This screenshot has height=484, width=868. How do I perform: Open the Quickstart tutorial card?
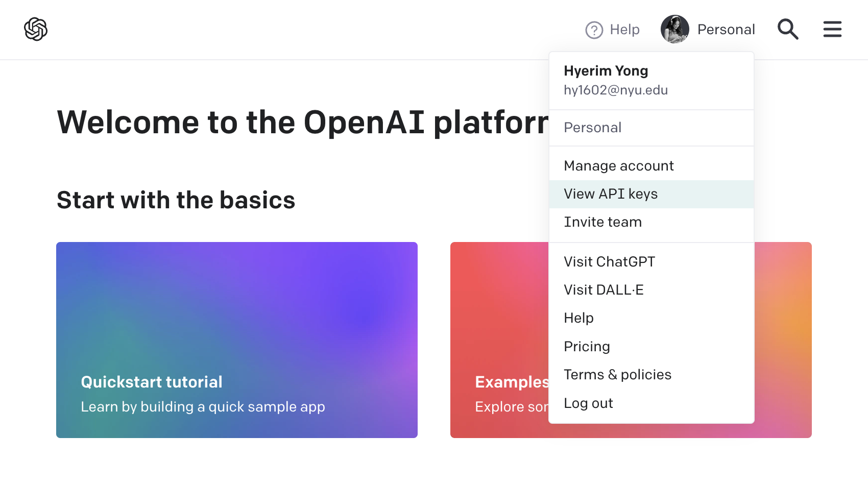tap(237, 340)
